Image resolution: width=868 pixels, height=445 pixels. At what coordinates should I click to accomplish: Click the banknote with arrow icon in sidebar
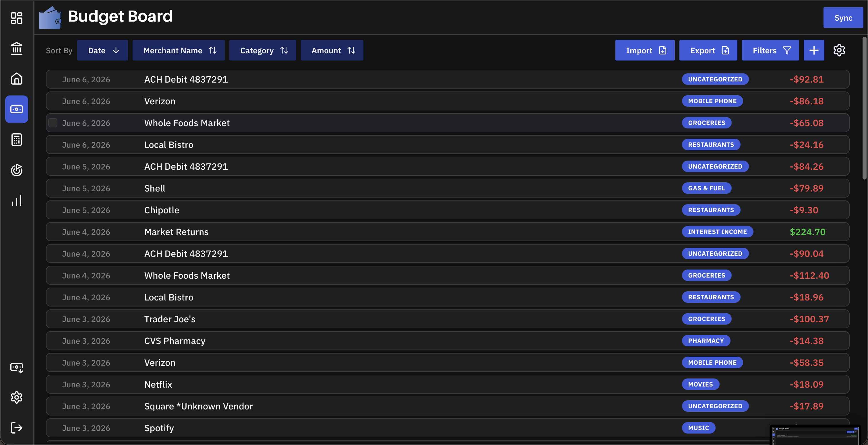pos(17,367)
